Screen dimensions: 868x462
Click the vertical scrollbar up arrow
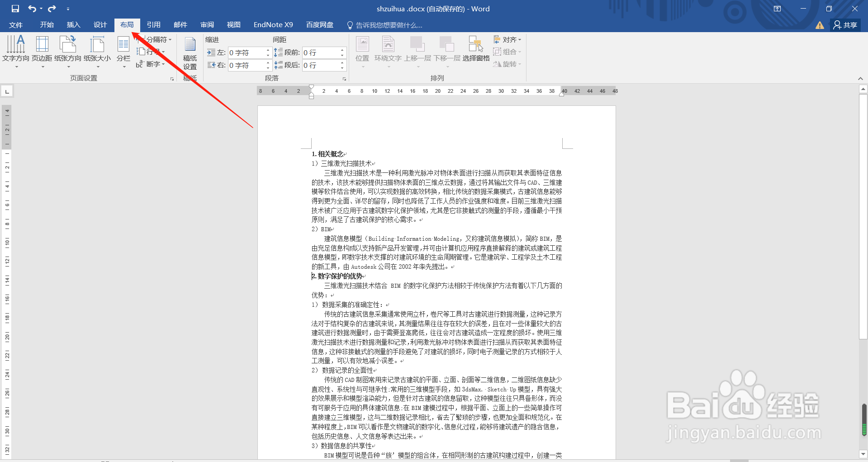pos(863,90)
